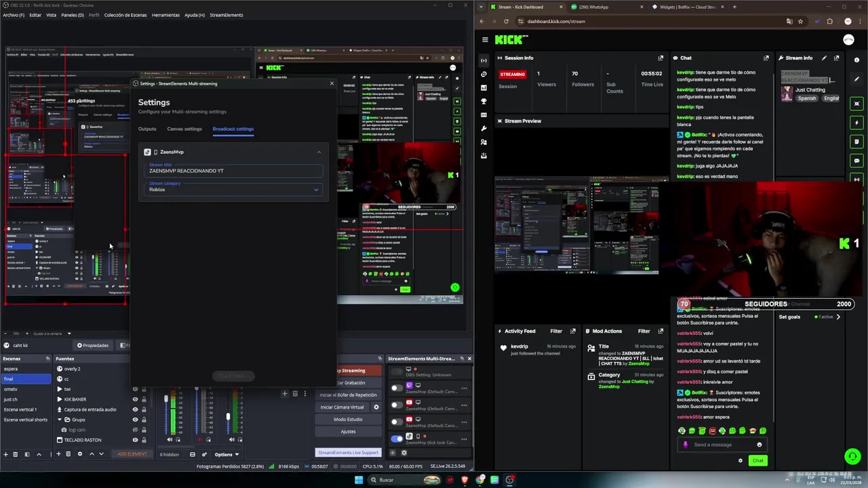Switch to WhatsApp browser tab
Screen dimensions: 868x488
pyautogui.click(x=605, y=7)
